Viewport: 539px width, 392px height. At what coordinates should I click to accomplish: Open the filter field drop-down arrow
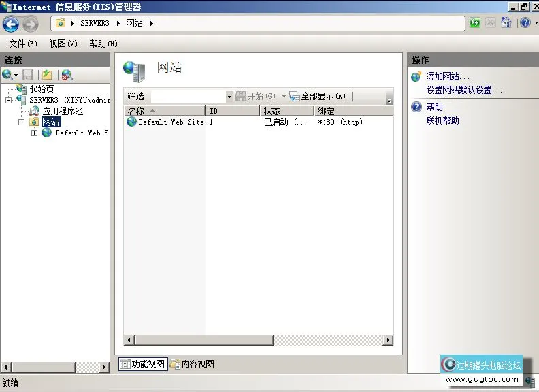point(229,96)
